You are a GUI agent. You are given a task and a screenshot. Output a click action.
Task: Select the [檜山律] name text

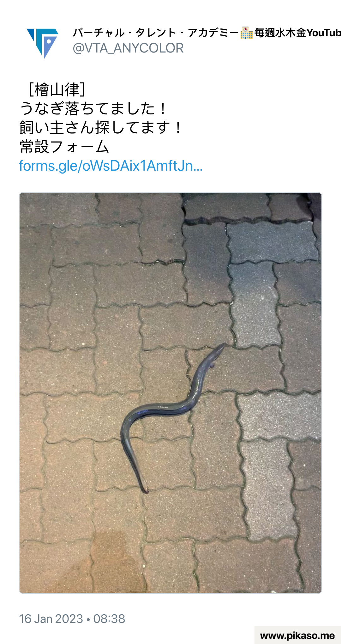point(56,90)
